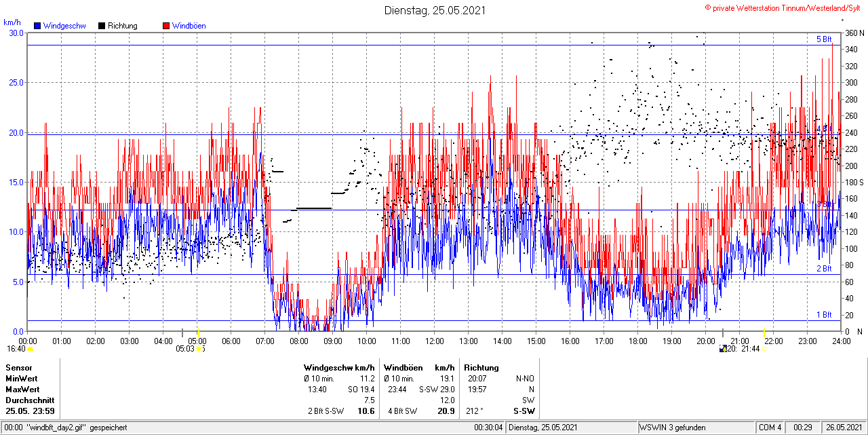Click the max gust entry S-SW 29.0
Image resolution: width=868 pixels, height=435 pixels.
(437, 389)
